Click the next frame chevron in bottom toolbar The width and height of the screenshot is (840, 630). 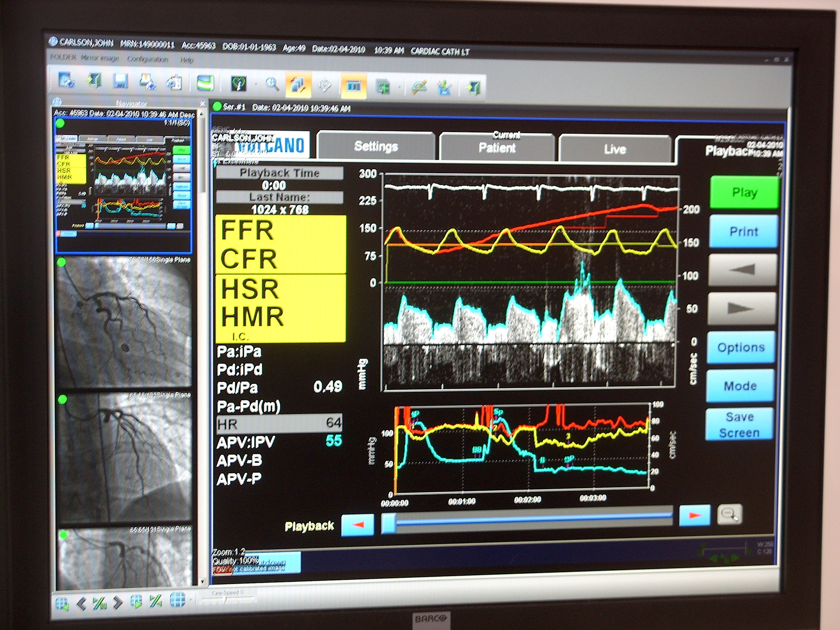(118, 602)
